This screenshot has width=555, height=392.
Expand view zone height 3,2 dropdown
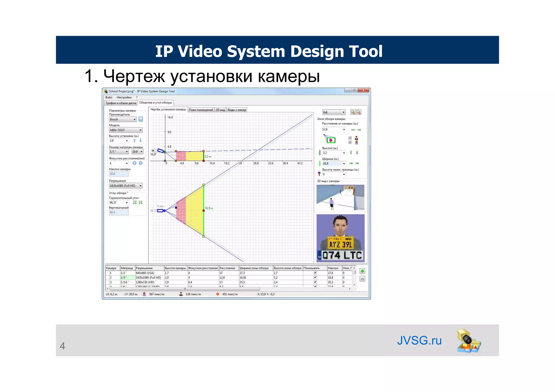pos(344,153)
